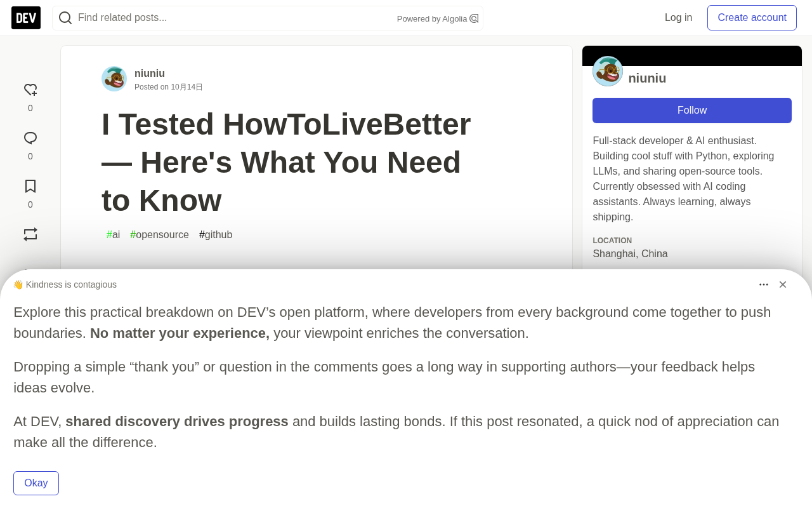Click niuniu's avatar beside the post date
Viewport: 812px width, 508px height.
click(114, 79)
